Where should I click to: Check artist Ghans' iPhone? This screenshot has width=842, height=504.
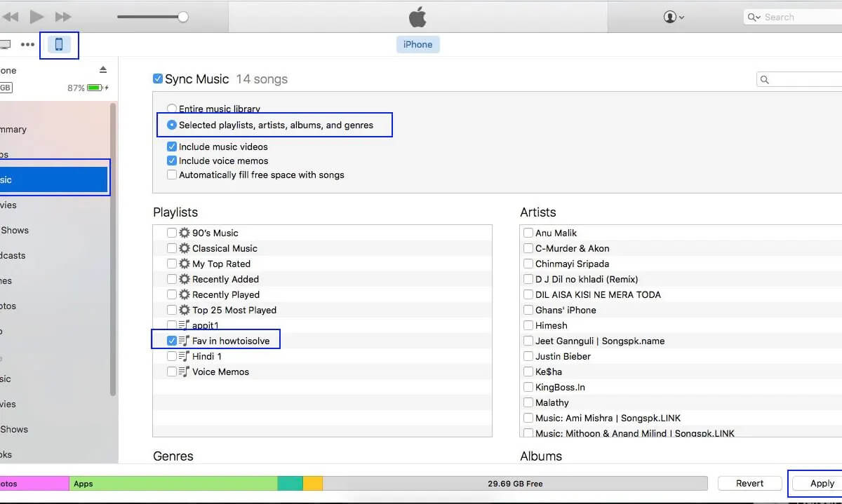coord(528,310)
